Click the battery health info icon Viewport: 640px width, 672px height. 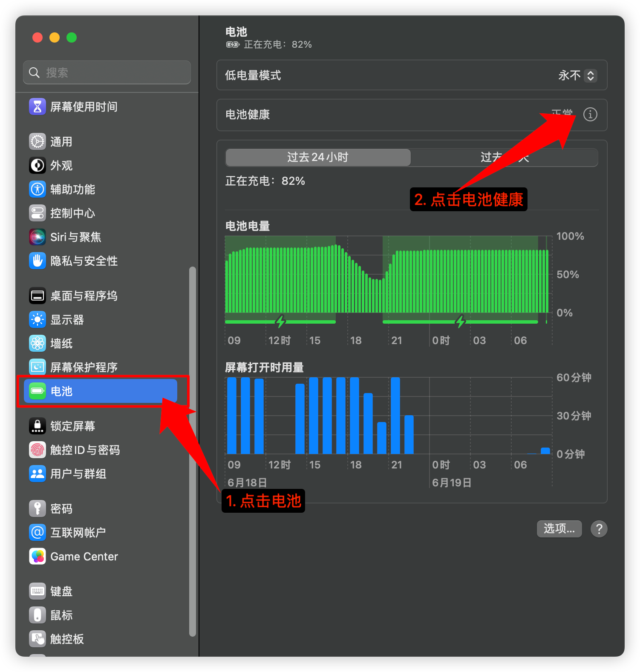tap(590, 115)
